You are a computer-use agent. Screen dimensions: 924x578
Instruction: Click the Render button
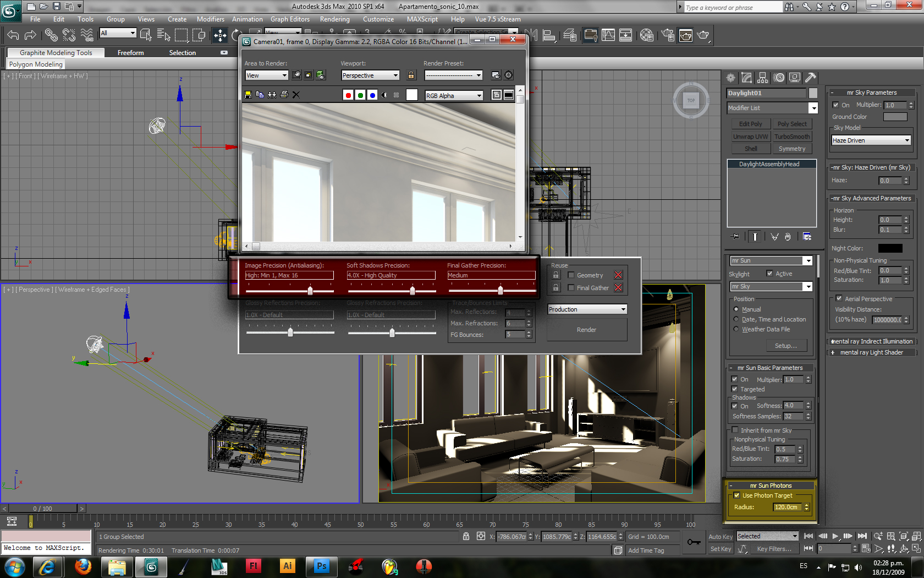[x=587, y=330]
